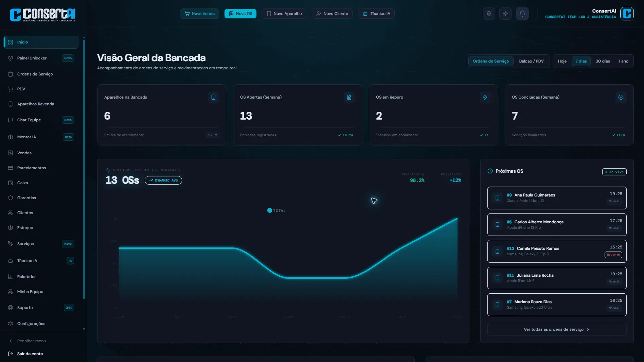Image resolution: width=644 pixels, height=362 pixels.
Task: Switch to Ordens de Serviço tab
Action: coord(491,61)
